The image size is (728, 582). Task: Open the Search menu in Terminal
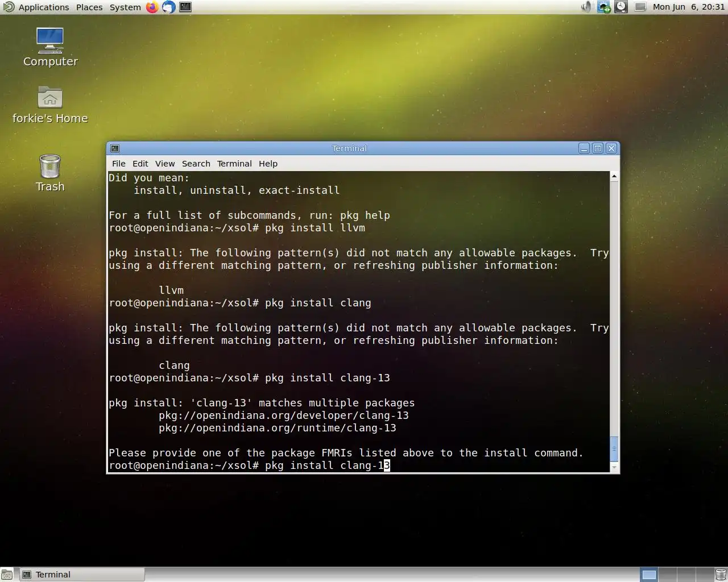point(196,164)
